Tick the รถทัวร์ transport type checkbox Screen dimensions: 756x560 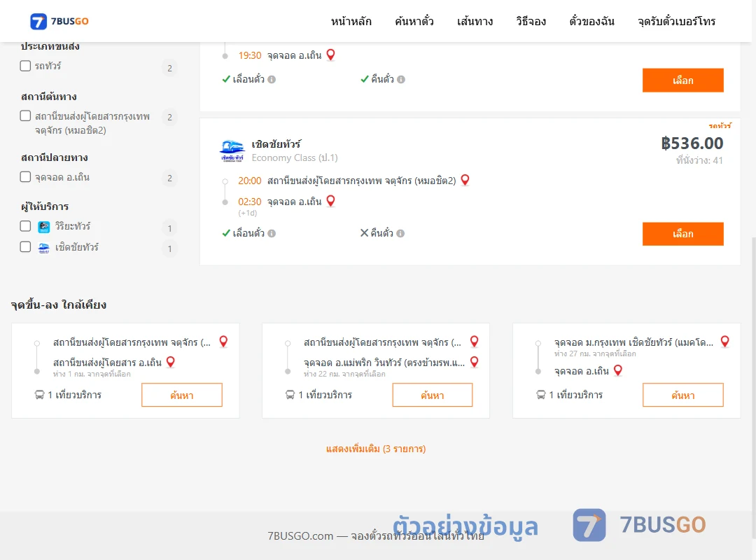26,66
